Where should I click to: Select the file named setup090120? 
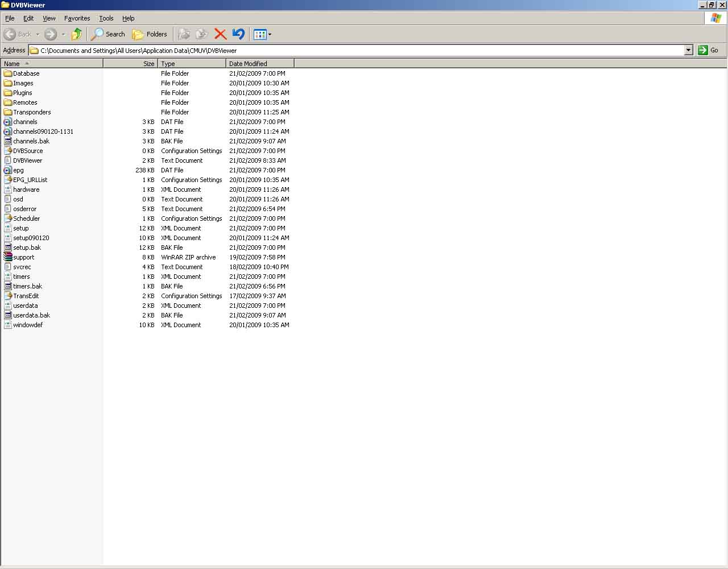pos(31,238)
